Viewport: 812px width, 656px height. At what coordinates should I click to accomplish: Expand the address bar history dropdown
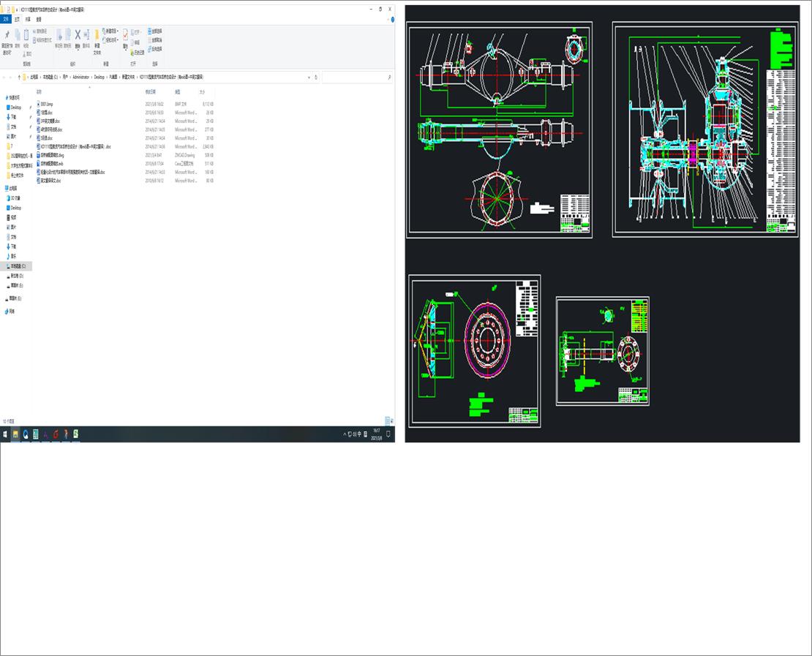click(308, 77)
